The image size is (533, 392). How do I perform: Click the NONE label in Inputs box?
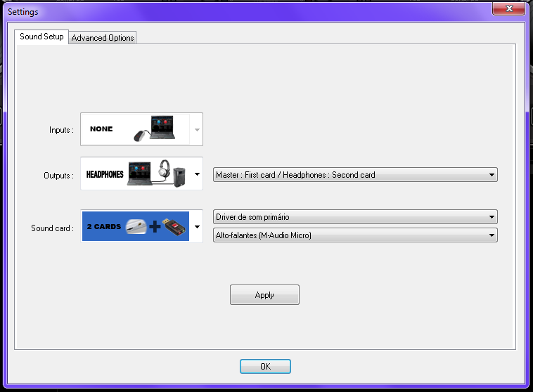[101, 129]
